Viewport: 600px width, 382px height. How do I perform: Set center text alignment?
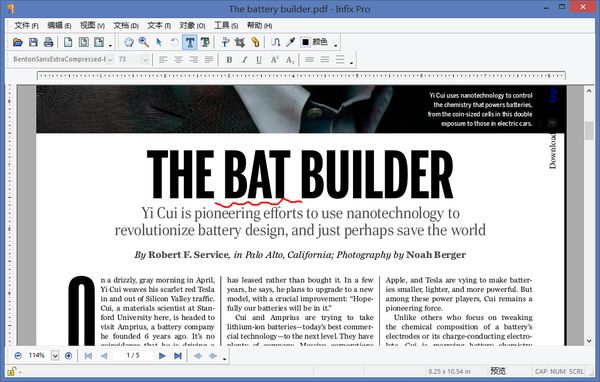pyautogui.click(x=178, y=60)
